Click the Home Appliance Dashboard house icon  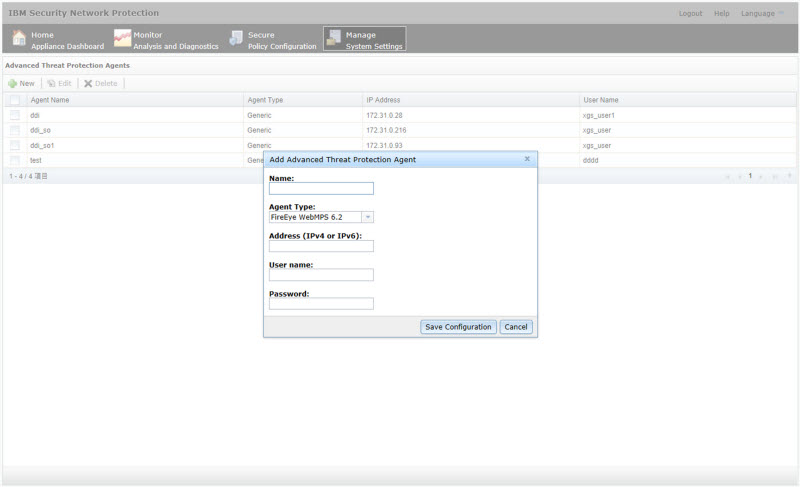click(x=19, y=39)
